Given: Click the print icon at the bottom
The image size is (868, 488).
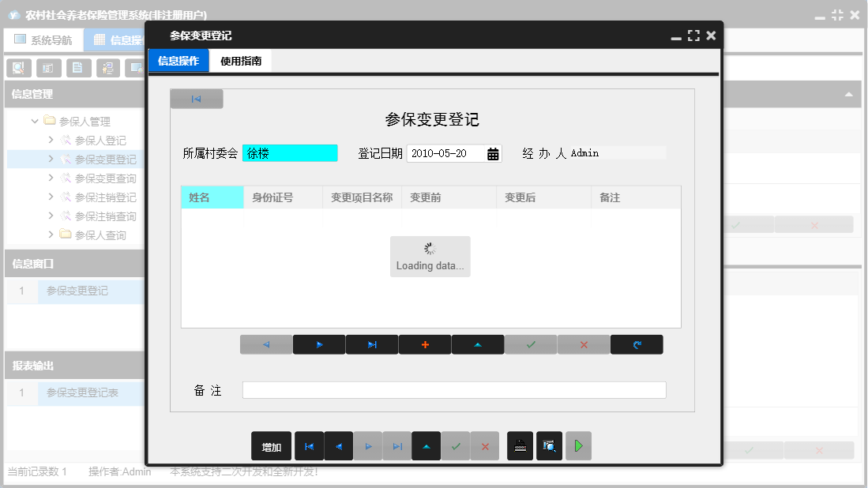Looking at the screenshot, I should click(x=520, y=446).
